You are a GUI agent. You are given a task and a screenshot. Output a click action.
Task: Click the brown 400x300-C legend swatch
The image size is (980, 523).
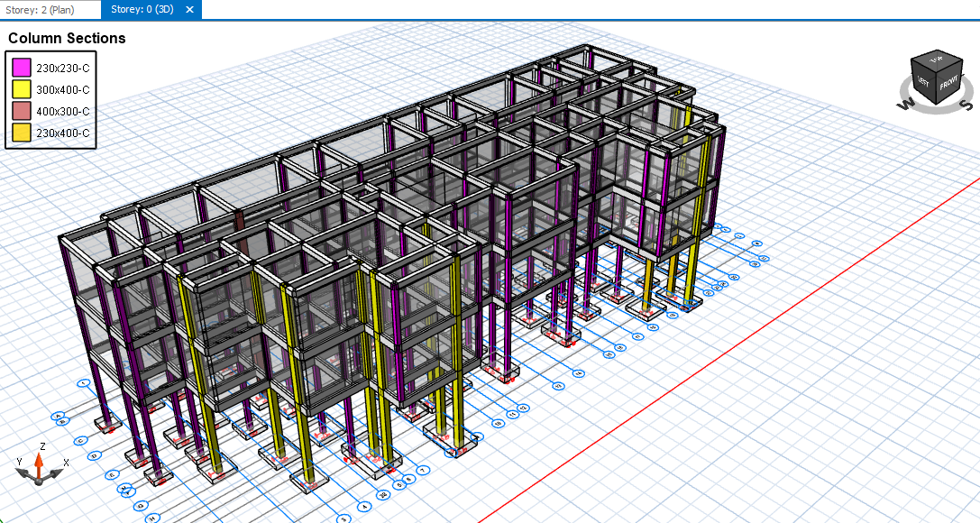(22, 111)
